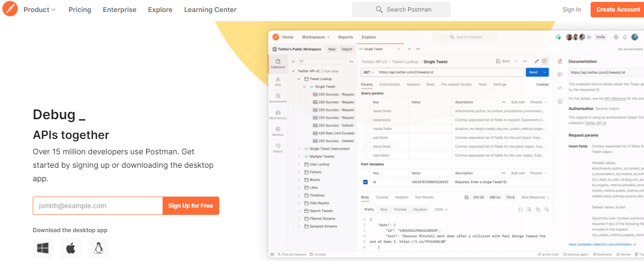The width and height of the screenshot is (644, 261).
Task: Switch to the Headers request tab
Action: [413, 85]
